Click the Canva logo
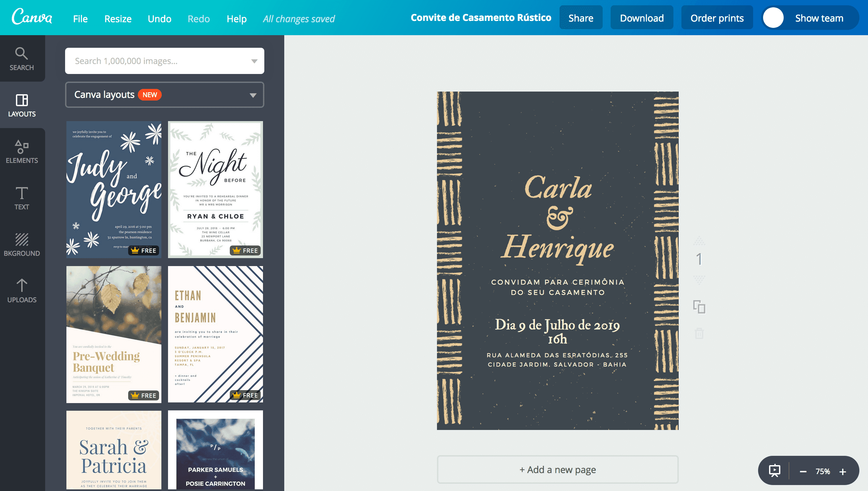 32,17
